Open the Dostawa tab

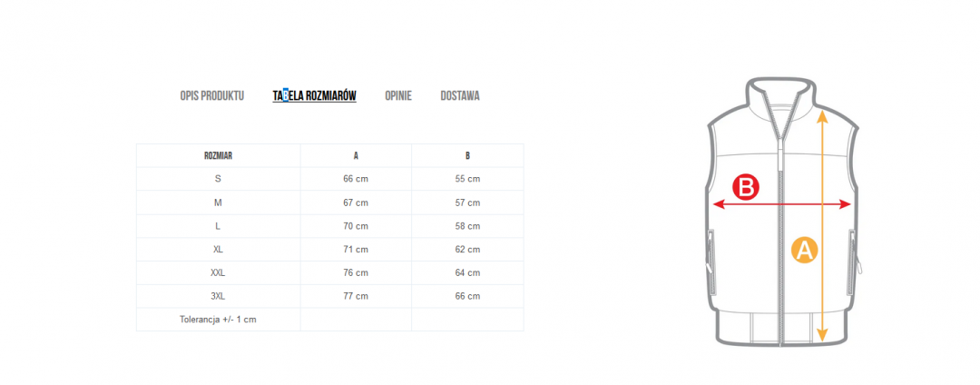[x=460, y=95]
